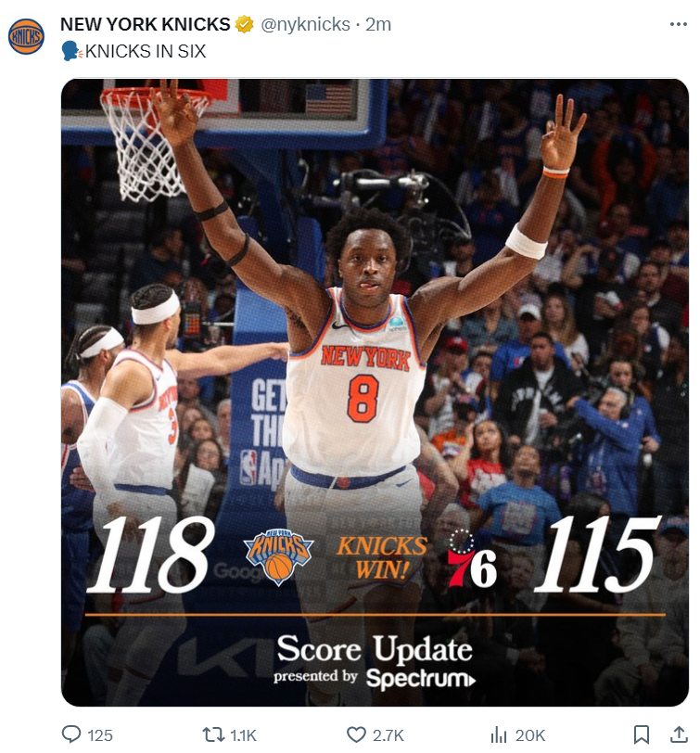Screen dimensions: 700x753
Task: Repost using the arrows icon
Action: 212,734
